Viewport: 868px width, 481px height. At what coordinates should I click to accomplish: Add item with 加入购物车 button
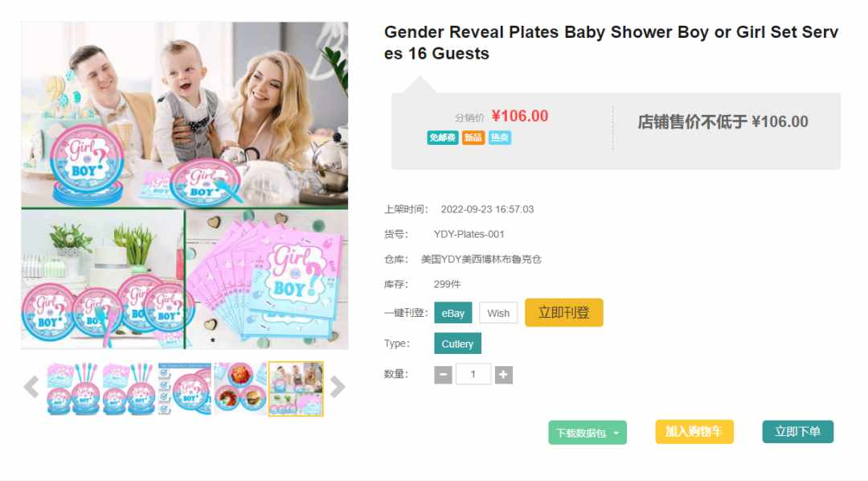694,432
